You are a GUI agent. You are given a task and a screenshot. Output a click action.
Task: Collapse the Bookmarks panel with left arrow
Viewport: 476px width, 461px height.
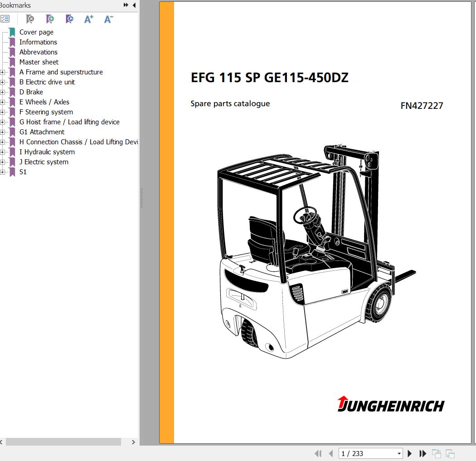tap(134, 5)
